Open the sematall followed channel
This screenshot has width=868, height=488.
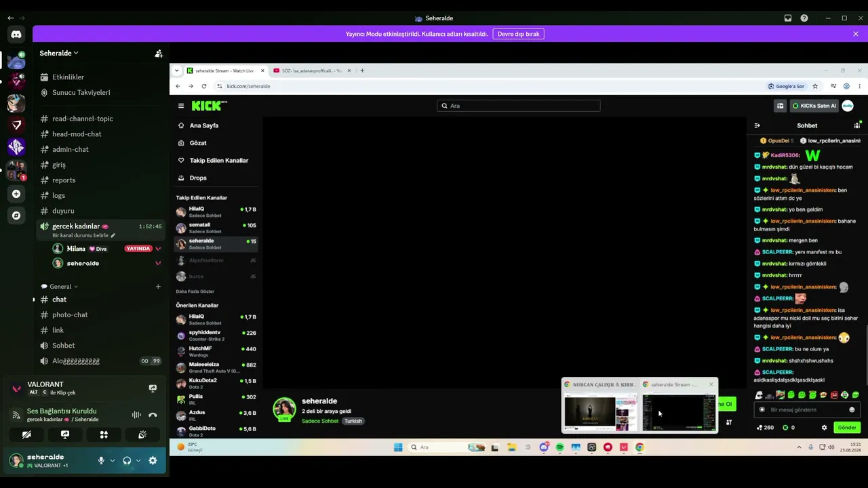[x=216, y=228]
